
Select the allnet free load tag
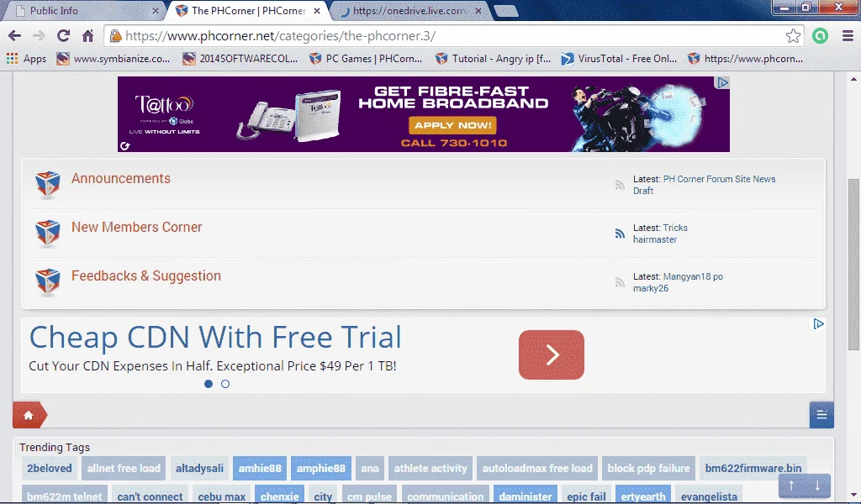point(124,469)
